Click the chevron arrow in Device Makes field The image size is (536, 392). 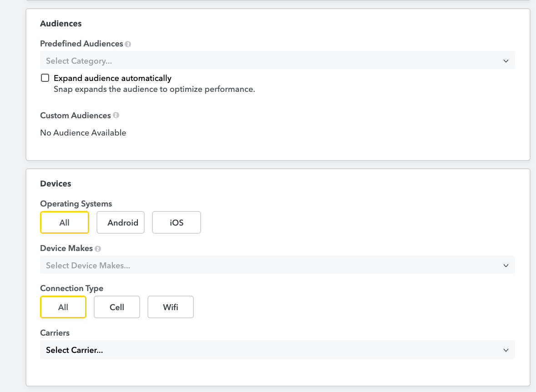pos(506,266)
